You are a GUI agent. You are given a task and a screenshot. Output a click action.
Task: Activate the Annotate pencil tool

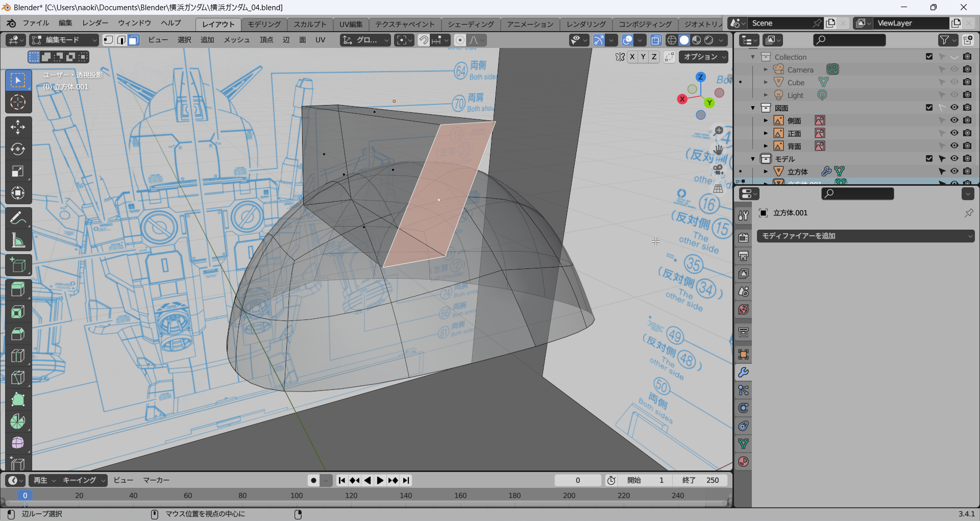pyautogui.click(x=18, y=218)
